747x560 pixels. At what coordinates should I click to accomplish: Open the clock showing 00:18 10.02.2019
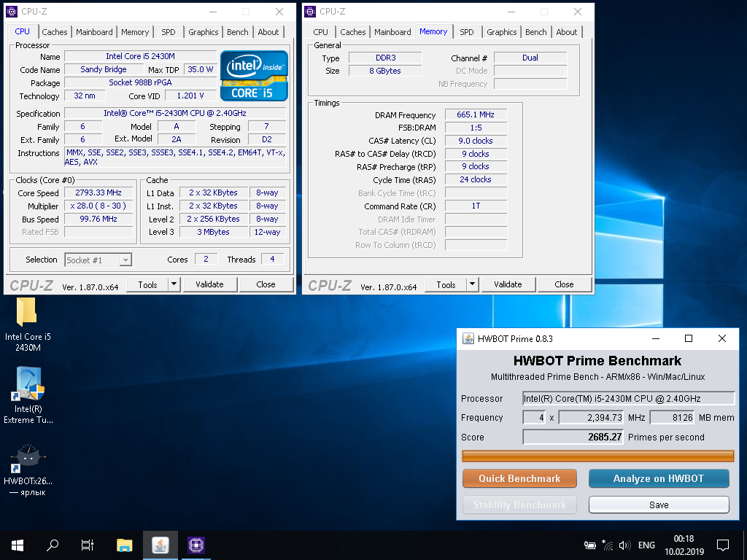pos(684,545)
